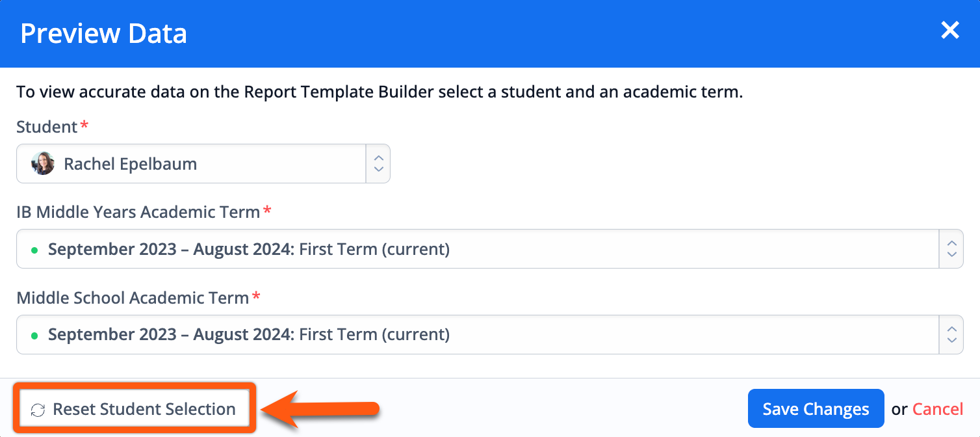Viewport: 980px width, 437px height.
Task: Click the orange arrow pointing at Reset button
Action: (x=320, y=409)
